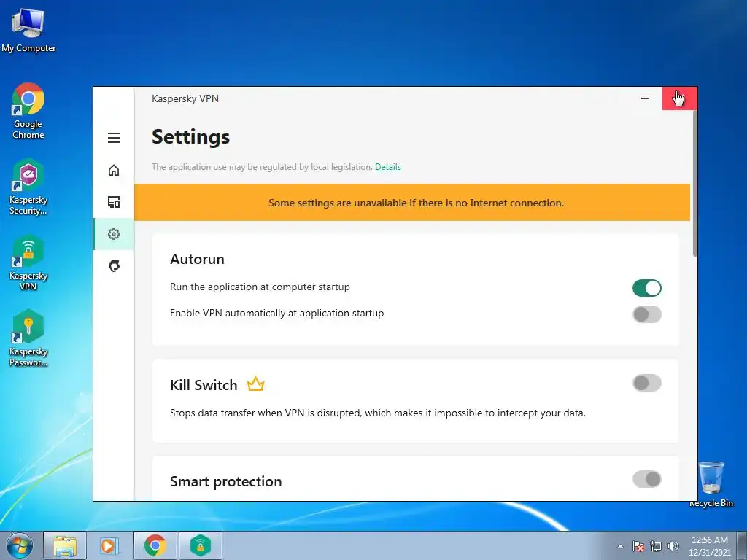Image resolution: width=747 pixels, height=560 pixels.
Task: Go to the Home section in sidebar
Action: 113,170
